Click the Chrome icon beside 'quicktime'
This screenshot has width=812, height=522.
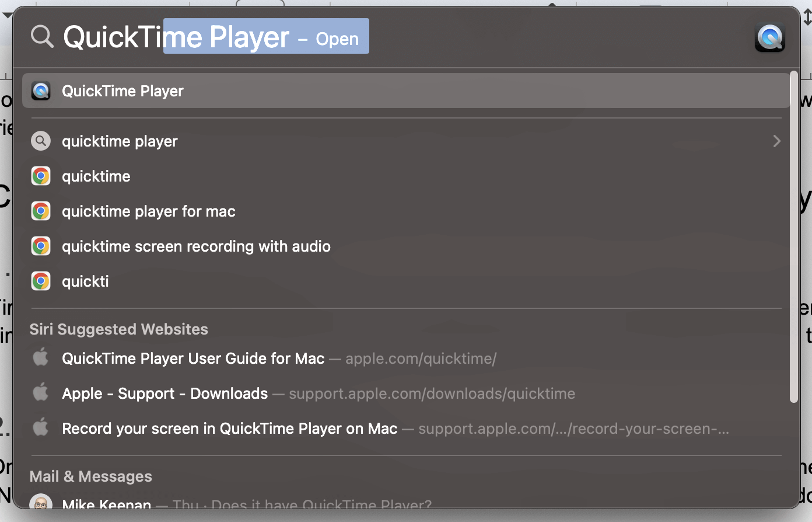tap(41, 176)
